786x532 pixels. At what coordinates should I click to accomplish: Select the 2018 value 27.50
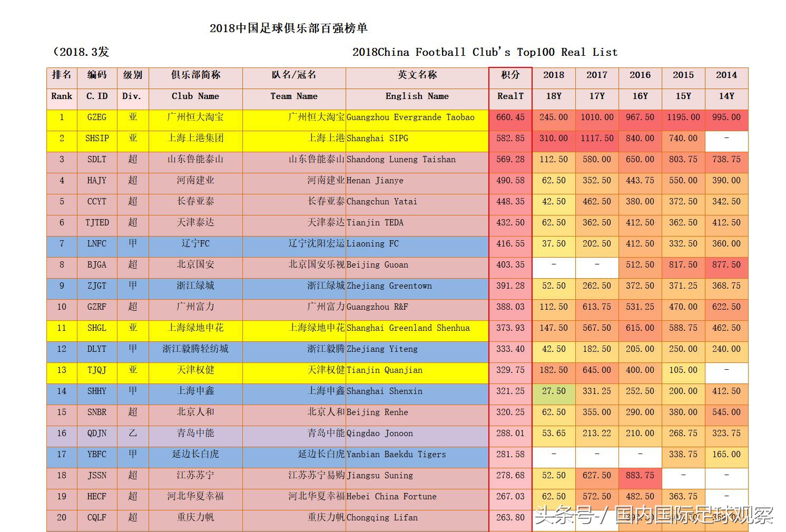pyautogui.click(x=554, y=391)
